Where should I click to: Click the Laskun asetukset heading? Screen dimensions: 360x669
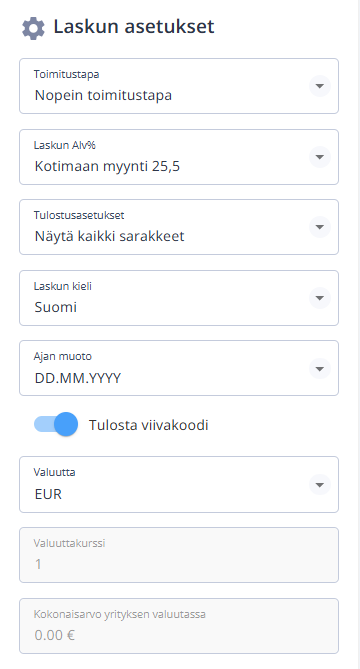pyautogui.click(x=134, y=26)
